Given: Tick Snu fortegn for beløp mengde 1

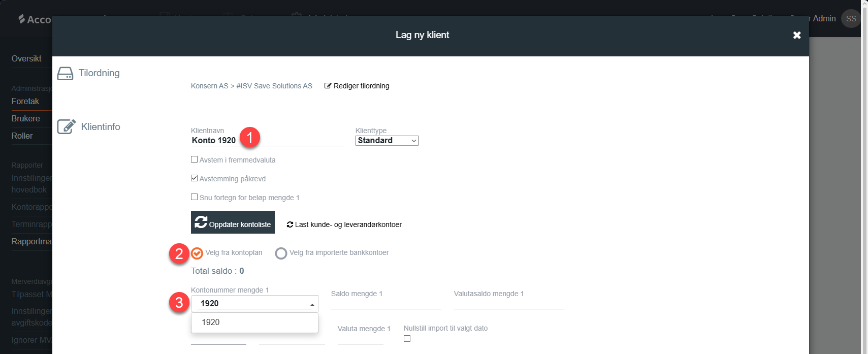Looking at the screenshot, I should (x=194, y=197).
